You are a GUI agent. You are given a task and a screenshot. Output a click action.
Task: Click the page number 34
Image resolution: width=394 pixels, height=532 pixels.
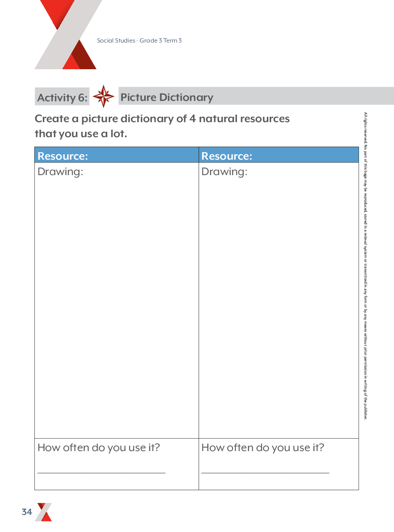click(27, 512)
